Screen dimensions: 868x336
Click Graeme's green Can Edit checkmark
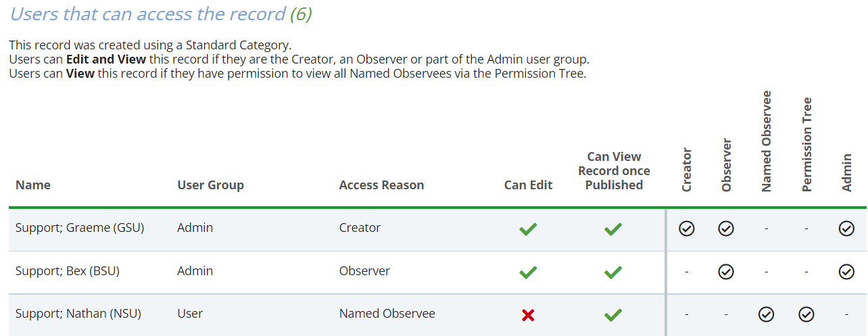click(528, 229)
